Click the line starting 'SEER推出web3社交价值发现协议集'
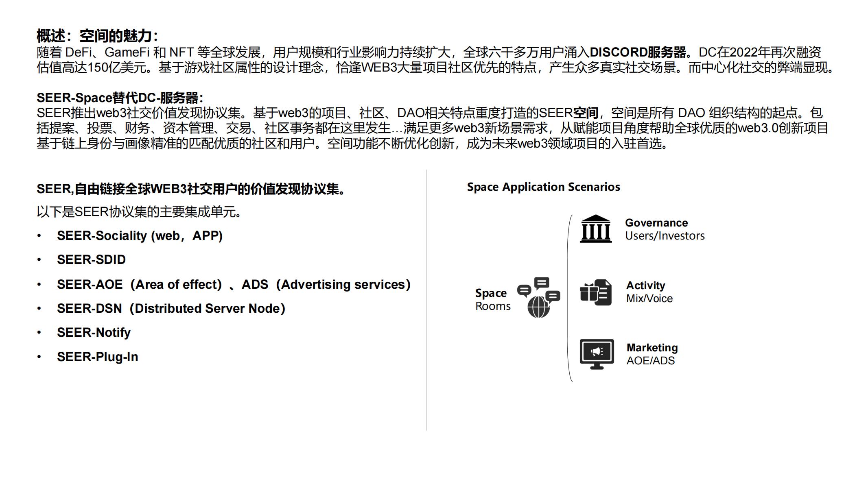The height and width of the screenshot is (488, 868). point(430,113)
